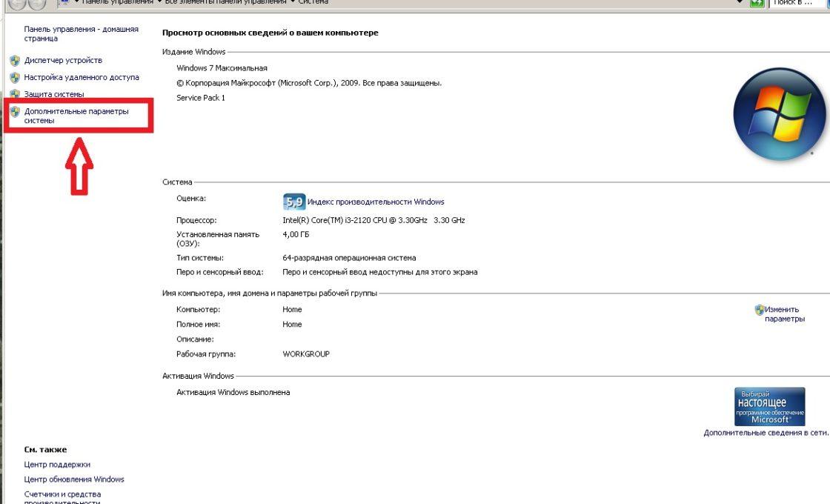
Task: Click the Активация Windows выполнена status text
Action: pyautogui.click(x=233, y=392)
